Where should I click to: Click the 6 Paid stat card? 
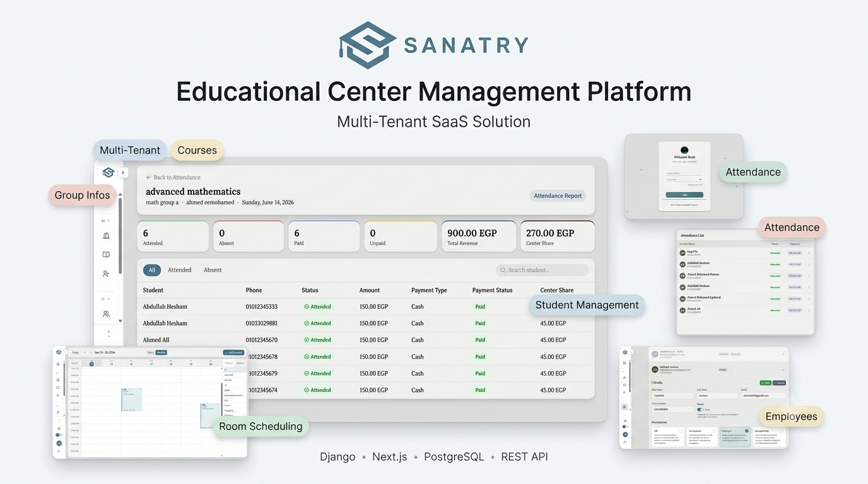(324, 236)
